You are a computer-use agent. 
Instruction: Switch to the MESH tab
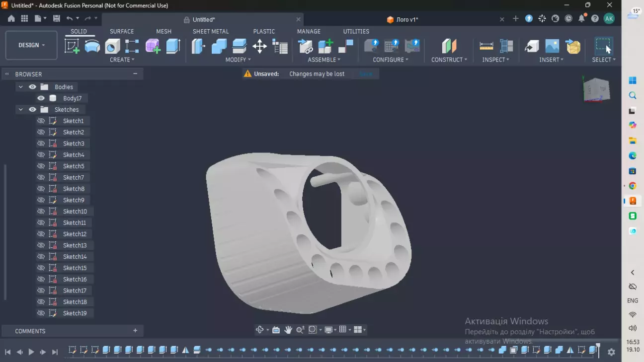tap(163, 31)
